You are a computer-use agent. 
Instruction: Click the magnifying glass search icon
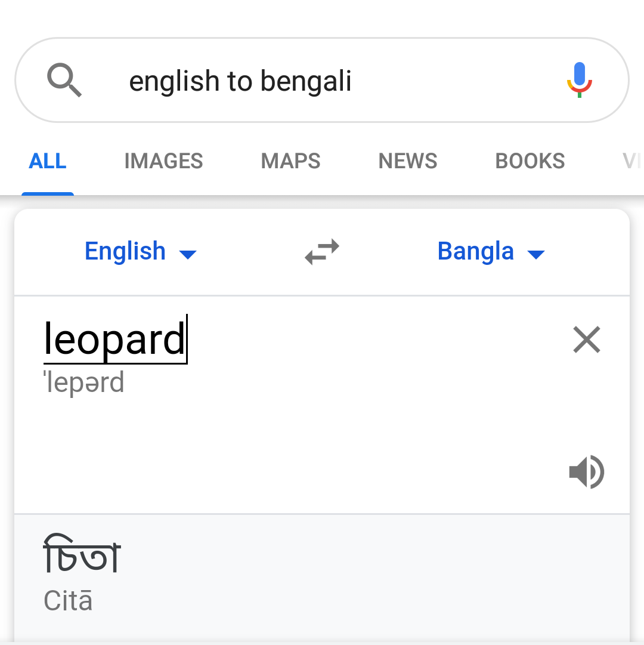tap(64, 81)
